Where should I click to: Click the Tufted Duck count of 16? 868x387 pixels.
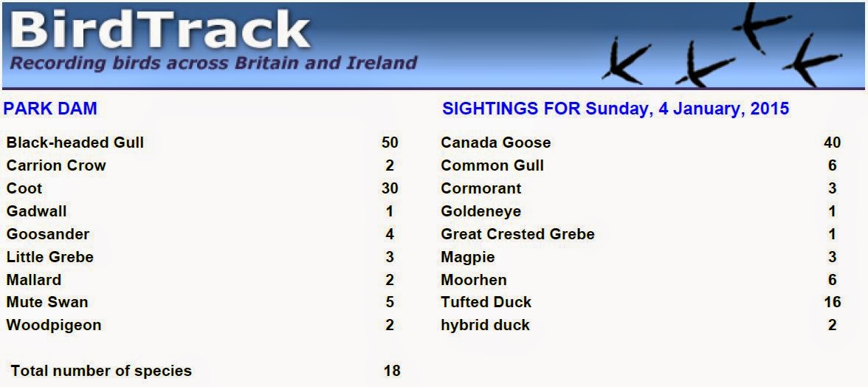(x=832, y=302)
